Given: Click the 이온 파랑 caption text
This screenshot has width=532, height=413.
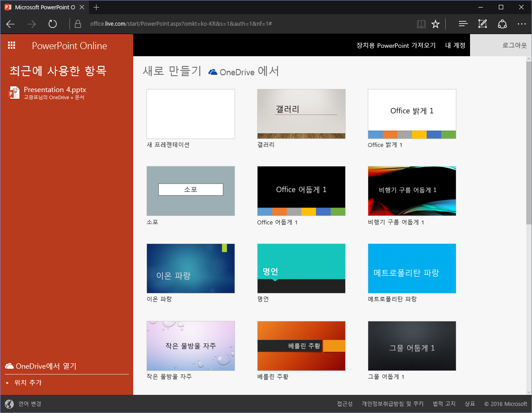Looking at the screenshot, I should click(159, 299).
